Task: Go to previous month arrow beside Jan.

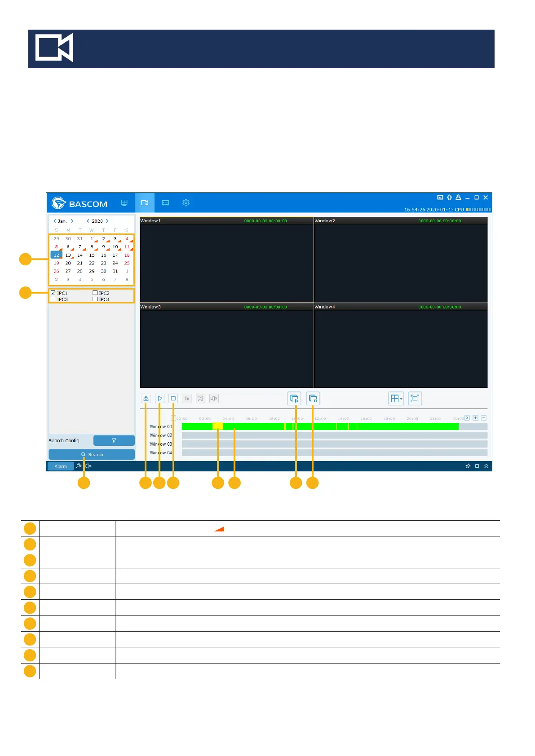Action: tap(55, 221)
